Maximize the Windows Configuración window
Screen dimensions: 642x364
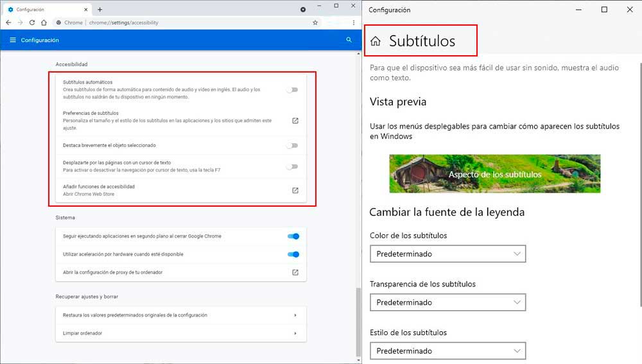(x=604, y=10)
